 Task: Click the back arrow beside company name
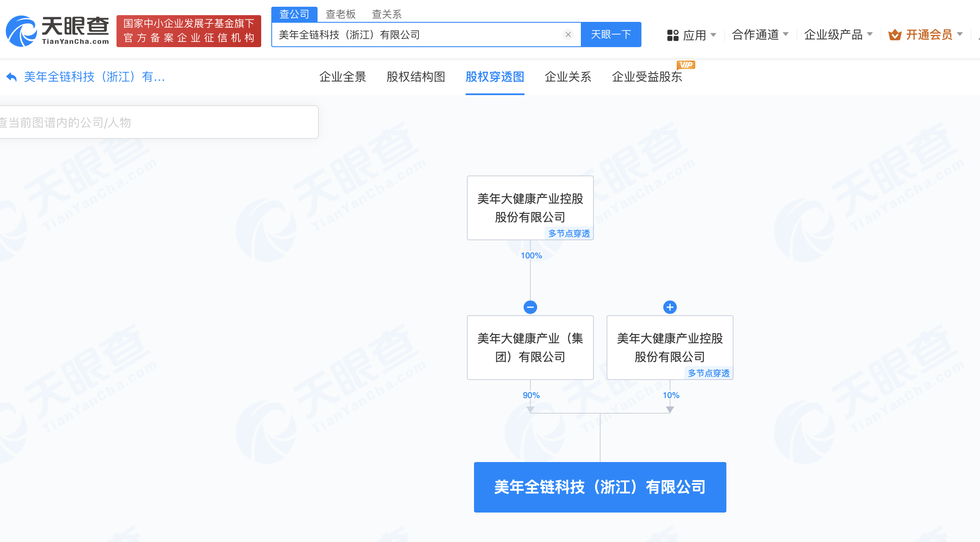pyautogui.click(x=11, y=77)
